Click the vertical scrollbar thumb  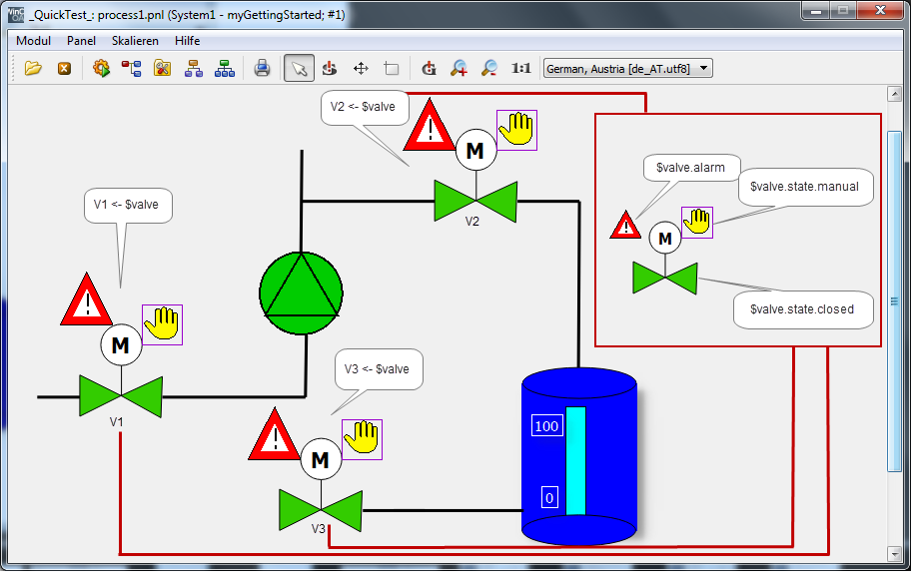(894, 301)
